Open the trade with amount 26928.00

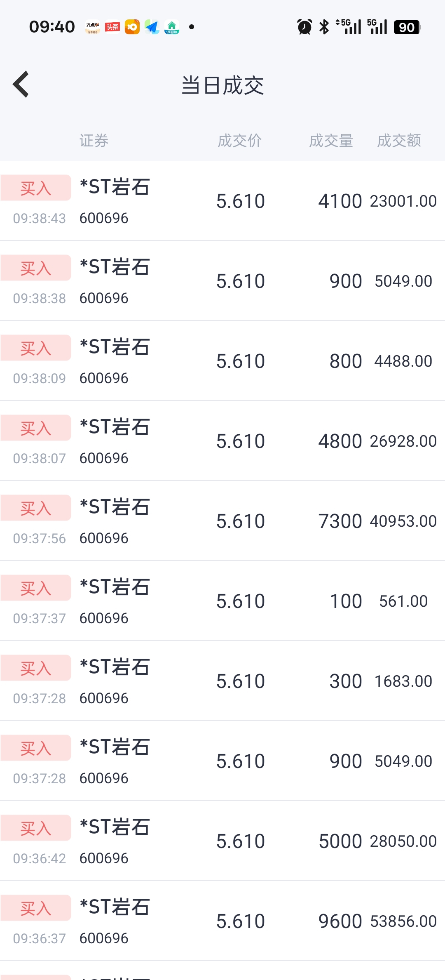tap(222, 441)
